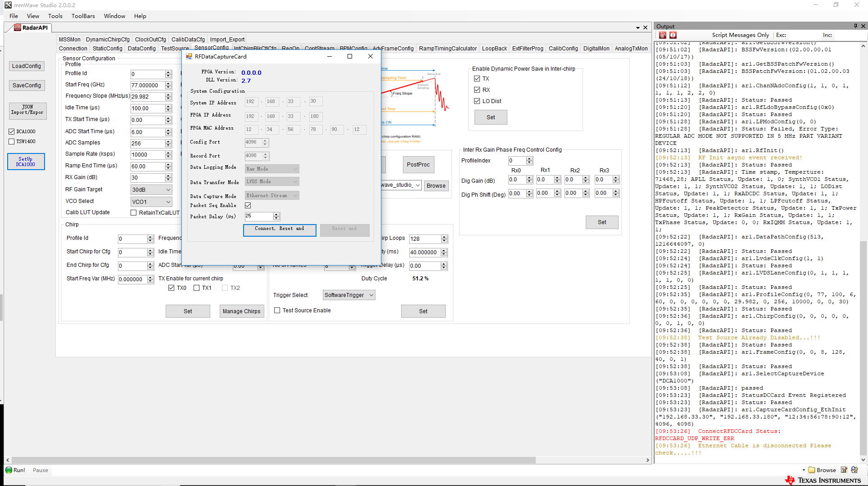Click the red info icon in Output toolbar
The image size is (868, 486).
(673, 35)
